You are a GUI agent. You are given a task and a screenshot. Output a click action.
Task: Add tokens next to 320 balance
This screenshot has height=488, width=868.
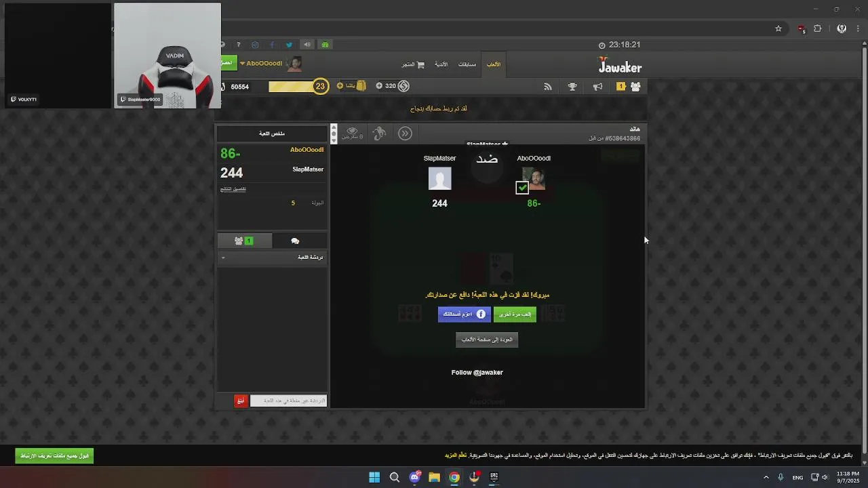(x=379, y=86)
